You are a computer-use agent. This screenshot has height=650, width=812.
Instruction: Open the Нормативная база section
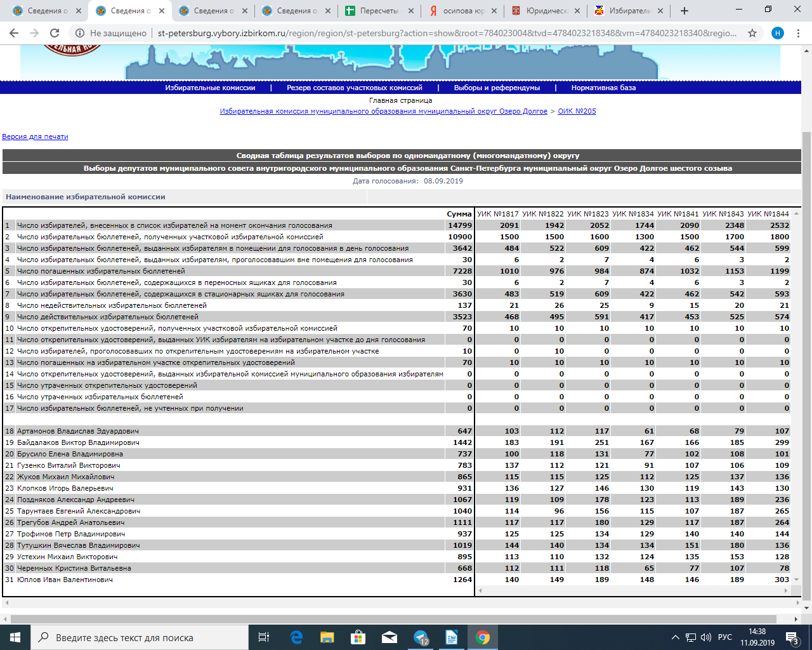pos(603,88)
